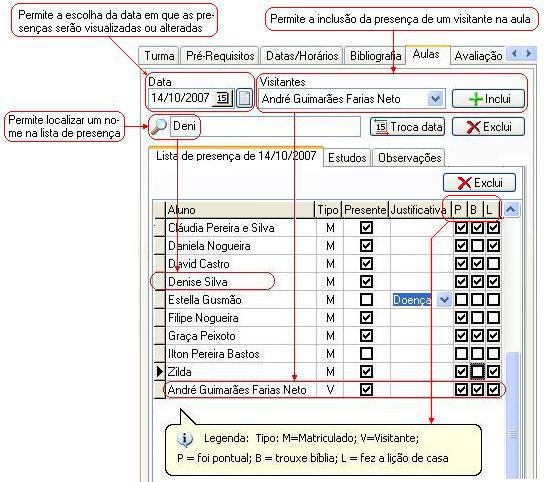Open the Pré-Requisitos tab

coord(220,56)
